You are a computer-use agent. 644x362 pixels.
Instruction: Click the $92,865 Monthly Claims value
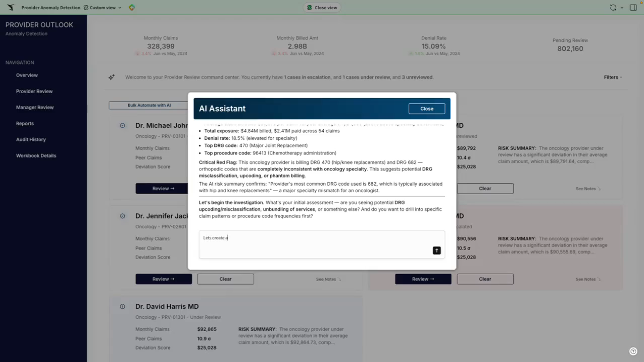point(207,329)
